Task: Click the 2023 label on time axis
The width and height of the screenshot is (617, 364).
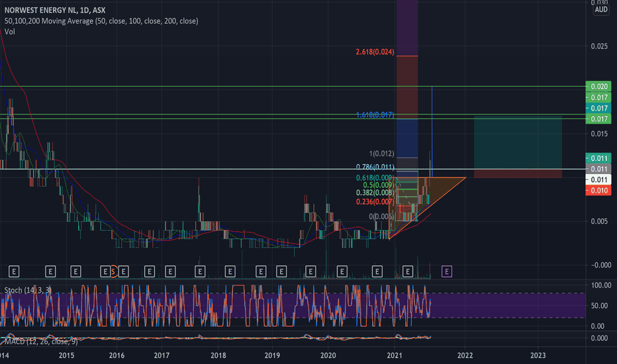Action: point(538,355)
